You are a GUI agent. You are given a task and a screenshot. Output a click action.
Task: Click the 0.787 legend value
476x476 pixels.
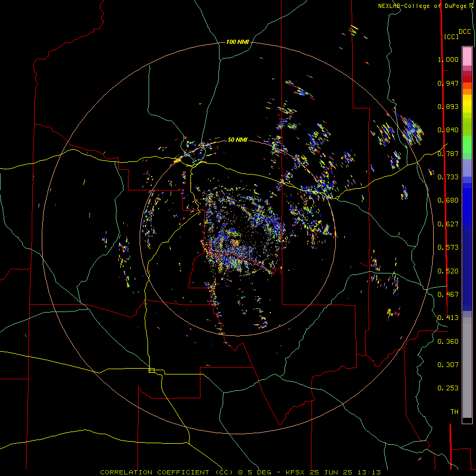click(448, 153)
